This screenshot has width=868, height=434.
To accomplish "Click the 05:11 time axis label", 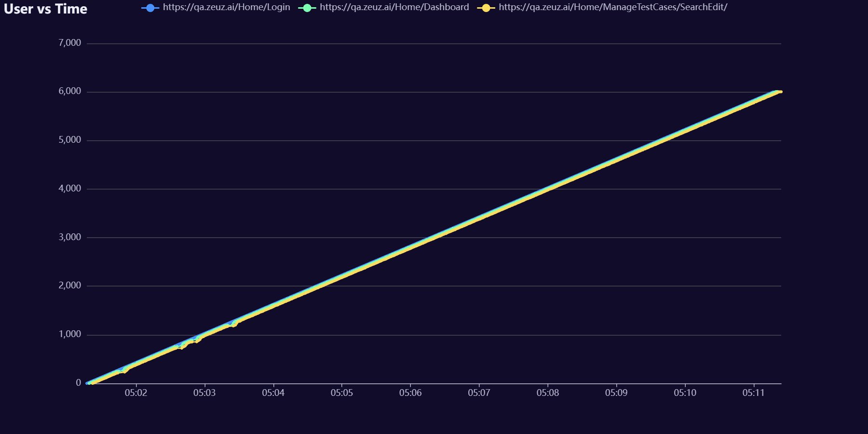I will 754,393.
